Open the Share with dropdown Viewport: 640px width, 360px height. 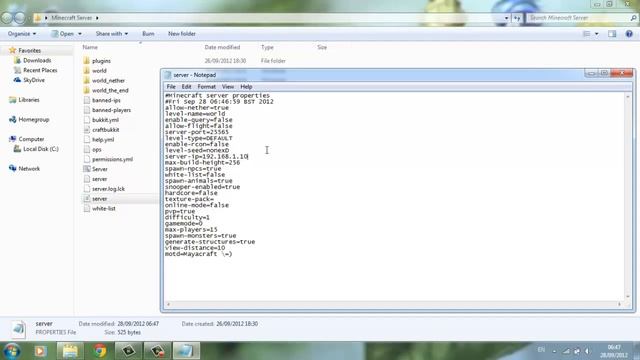coord(112,34)
